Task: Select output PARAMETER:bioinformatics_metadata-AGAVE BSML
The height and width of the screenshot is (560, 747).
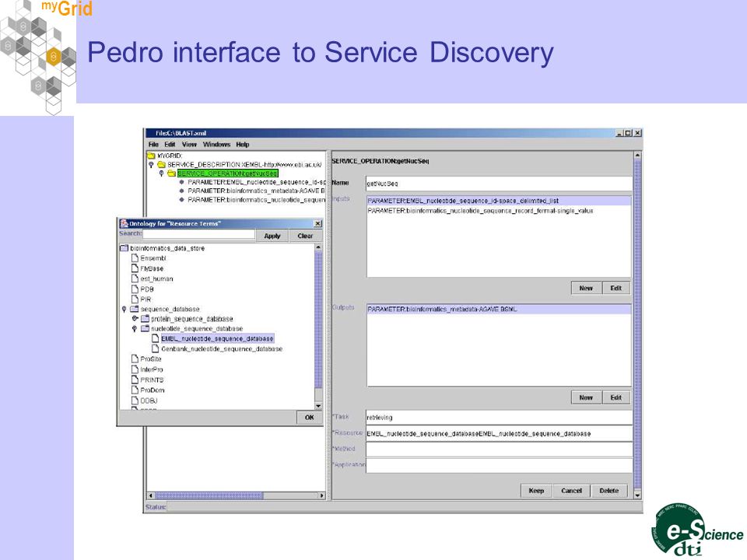Action: coord(499,310)
